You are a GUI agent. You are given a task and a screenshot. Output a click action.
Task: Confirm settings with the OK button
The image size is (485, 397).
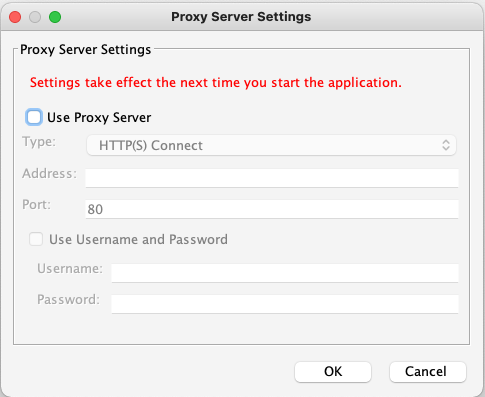click(333, 372)
